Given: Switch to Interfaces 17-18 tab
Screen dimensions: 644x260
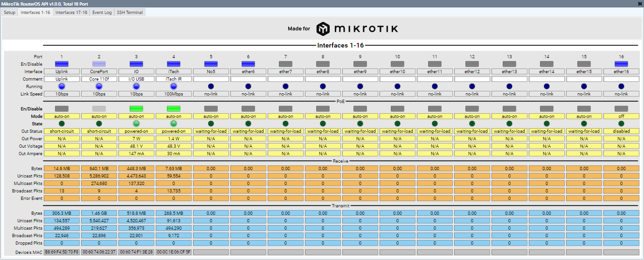Looking at the screenshot, I should (71, 13).
